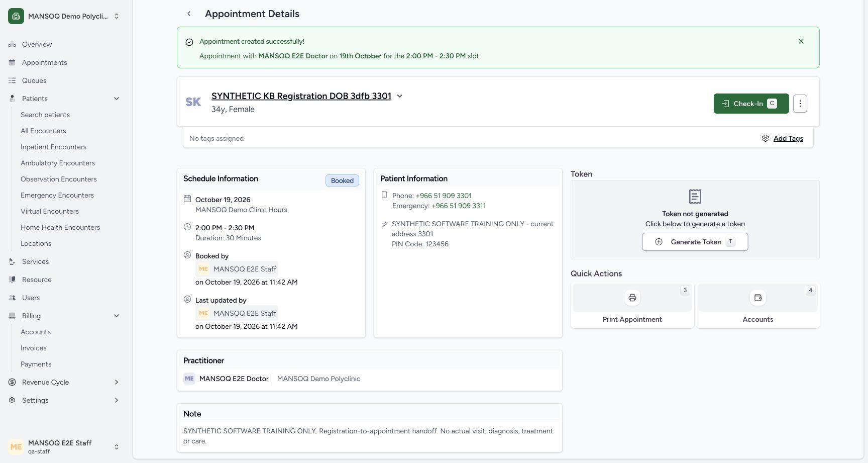Viewport: 868px width, 463px height.
Task: Expand Revenue Cycle section chevron
Action: (x=117, y=382)
